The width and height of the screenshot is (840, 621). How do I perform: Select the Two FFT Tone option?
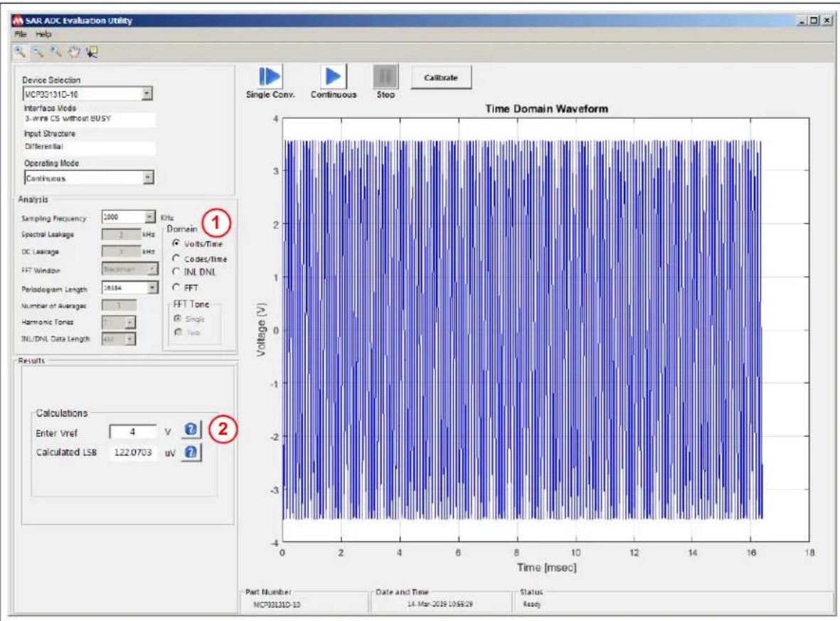coord(178,332)
